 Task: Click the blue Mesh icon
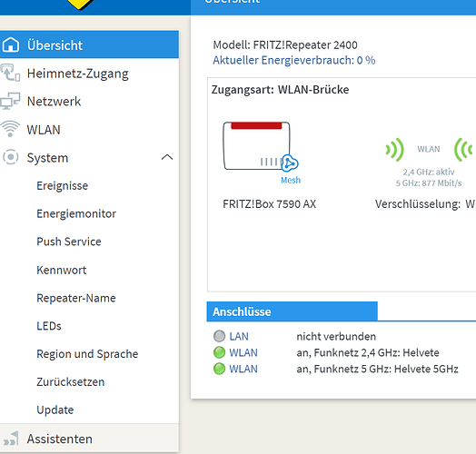290,163
